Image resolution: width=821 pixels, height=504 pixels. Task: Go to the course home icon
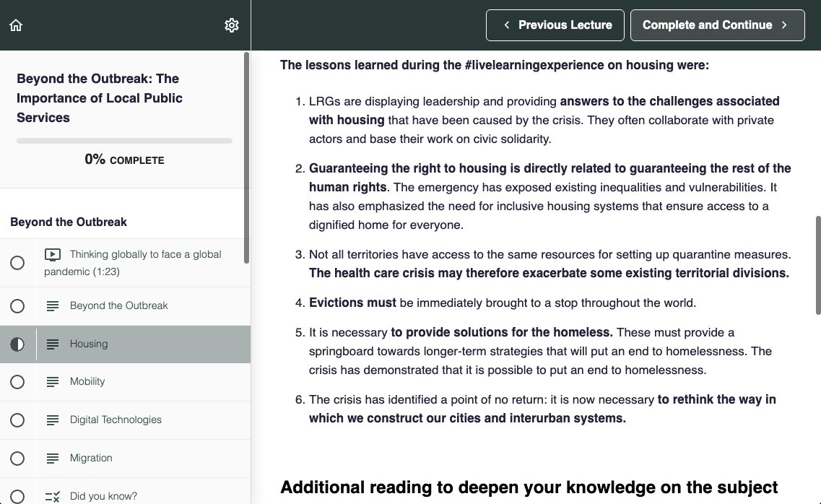coord(16,25)
